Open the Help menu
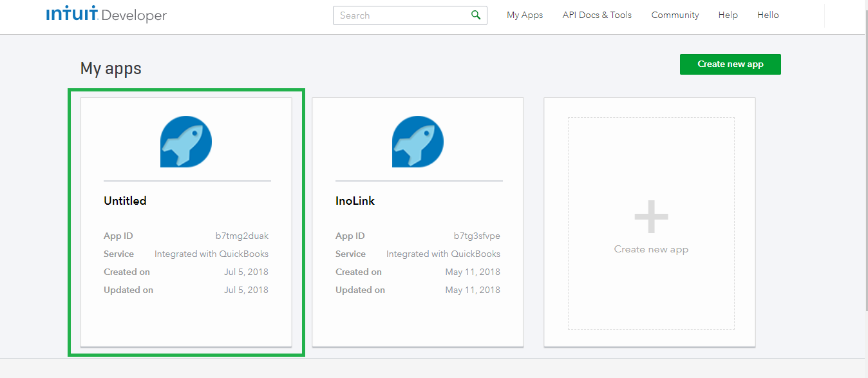This screenshot has height=378, width=868. (728, 15)
